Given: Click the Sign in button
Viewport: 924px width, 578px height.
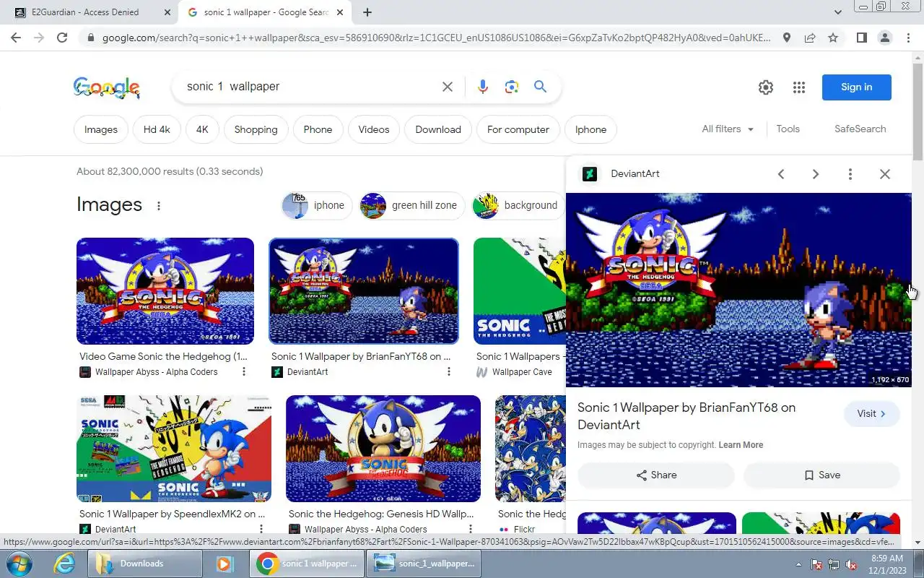Looking at the screenshot, I should (857, 87).
